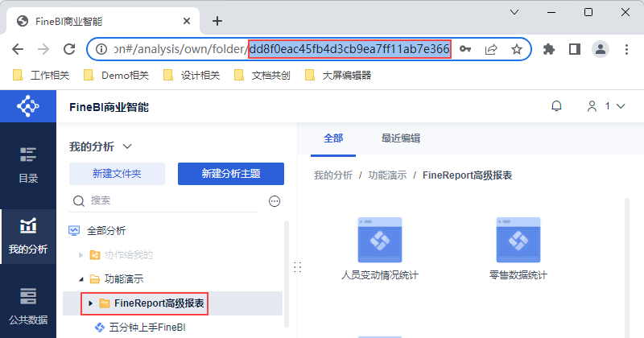Click the 人员变动情况统计 label

point(380,275)
